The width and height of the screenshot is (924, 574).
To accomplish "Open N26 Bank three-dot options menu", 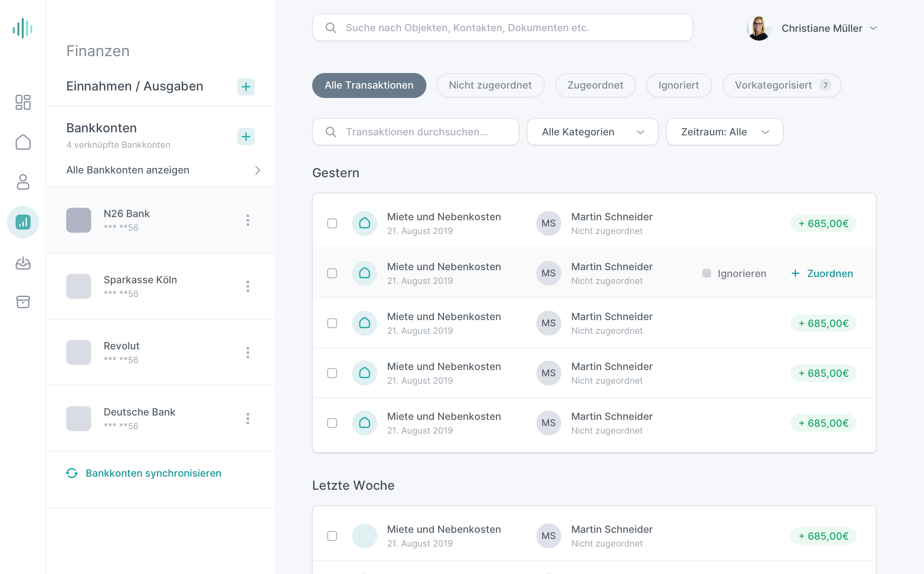I will (248, 220).
